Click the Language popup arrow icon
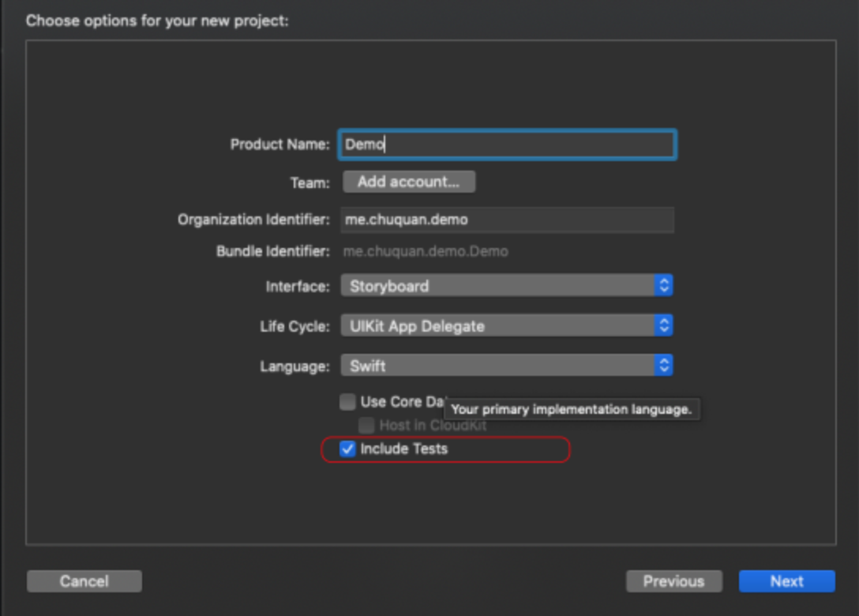The image size is (859, 616). point(664,366)
